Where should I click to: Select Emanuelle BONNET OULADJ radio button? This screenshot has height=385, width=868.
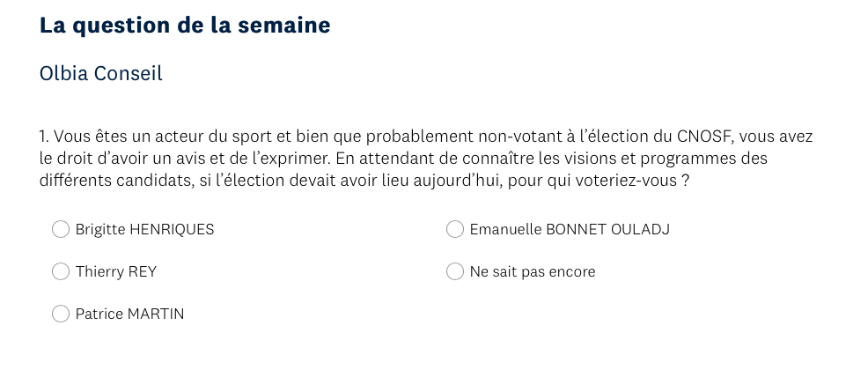pyautogui.click(x=455, y=229)
